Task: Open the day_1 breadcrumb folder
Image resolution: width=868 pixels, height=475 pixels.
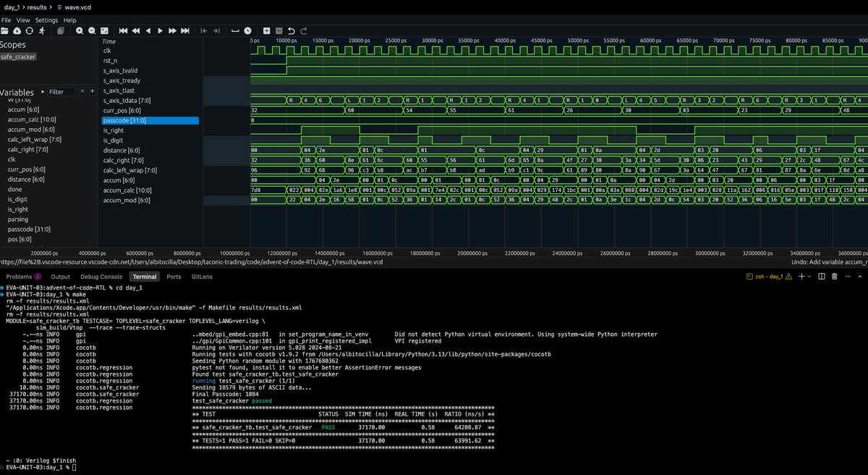Action: 13,7
